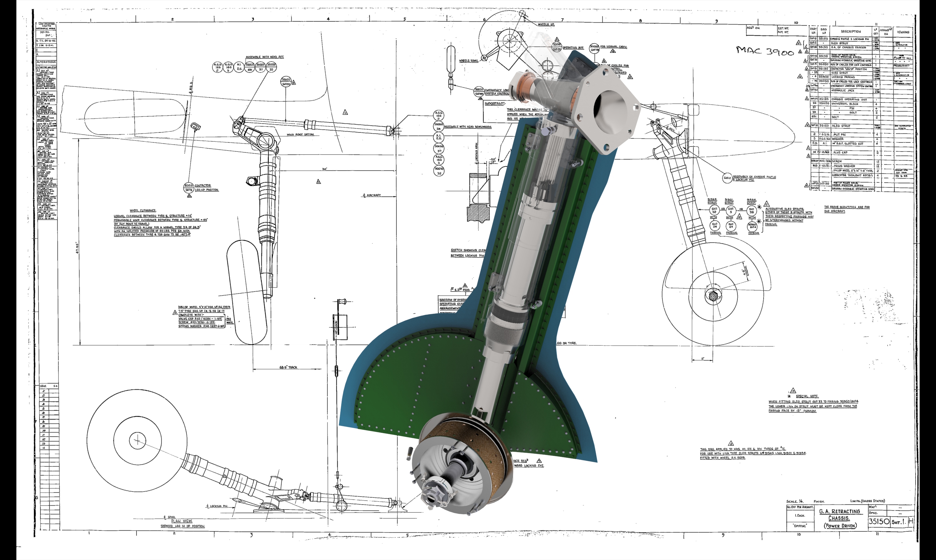This screenshot has height=560, width=936.
Task: Click "ALTERNATIVE OLEO STRUTS." note
Action: tap(784, 209)
